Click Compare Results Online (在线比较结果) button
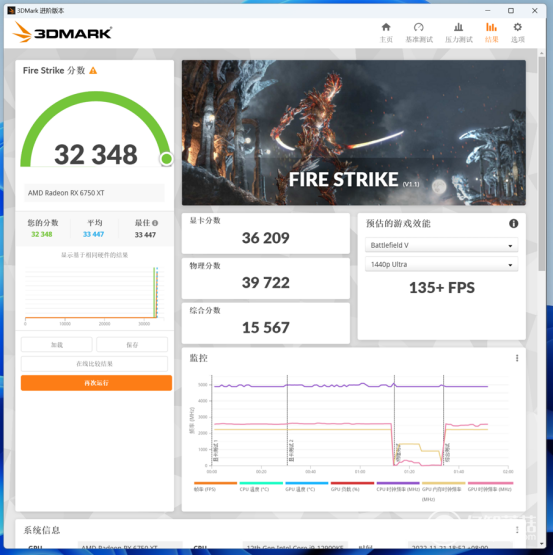 (94, 364)
